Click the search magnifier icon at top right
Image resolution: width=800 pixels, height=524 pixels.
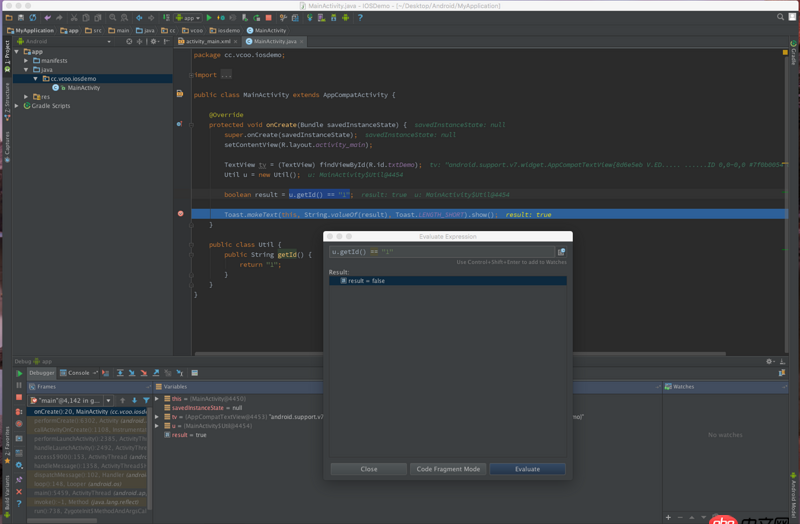[x=781, y=17]
